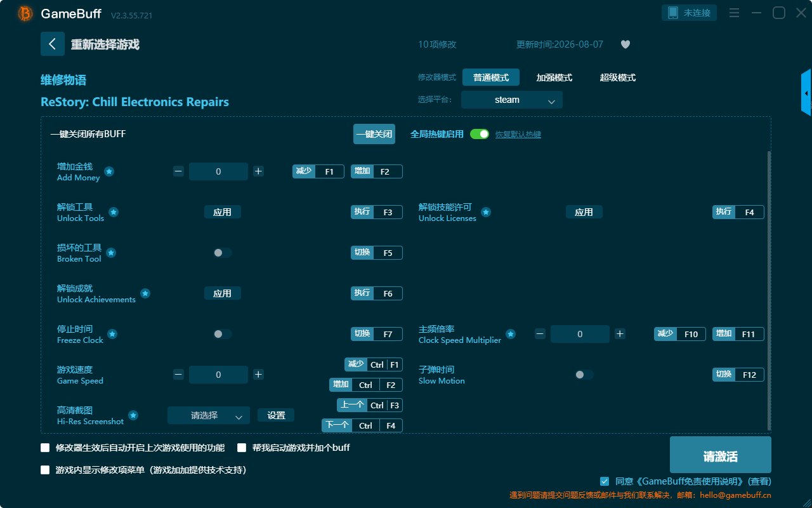Click the Add Money value field
This screenshot has height=508, width=812.
[x=218, y=171]
